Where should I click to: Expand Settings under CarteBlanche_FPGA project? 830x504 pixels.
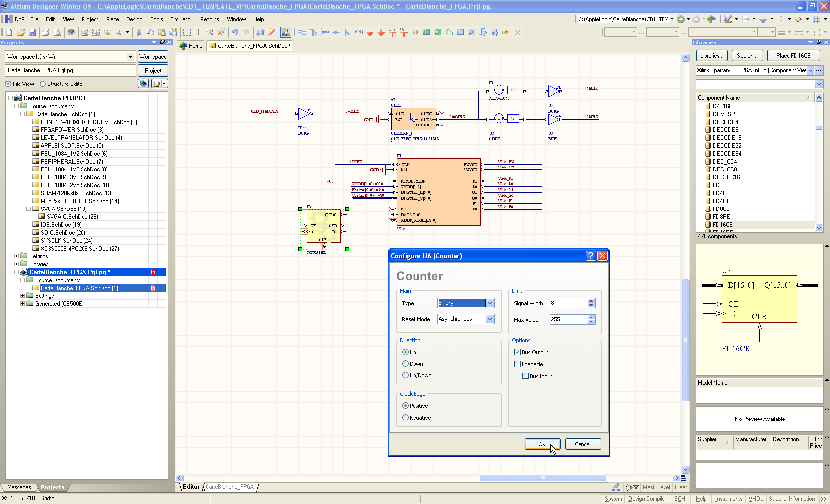tap(22, 296)
